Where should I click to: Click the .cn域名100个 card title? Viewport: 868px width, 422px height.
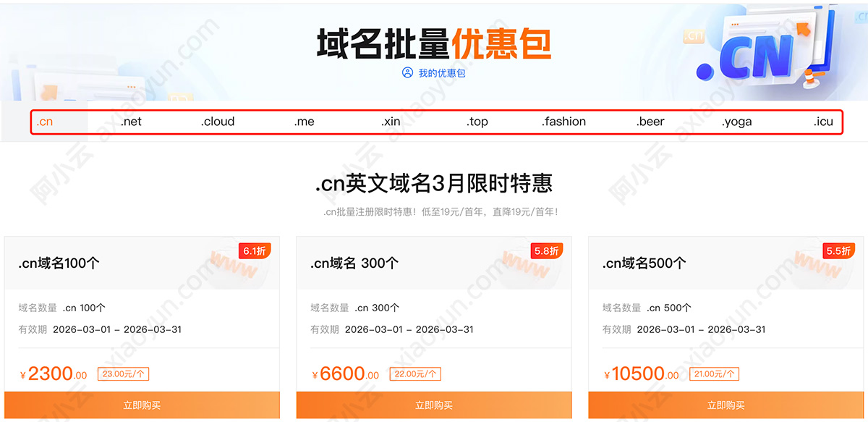point(59,263)
